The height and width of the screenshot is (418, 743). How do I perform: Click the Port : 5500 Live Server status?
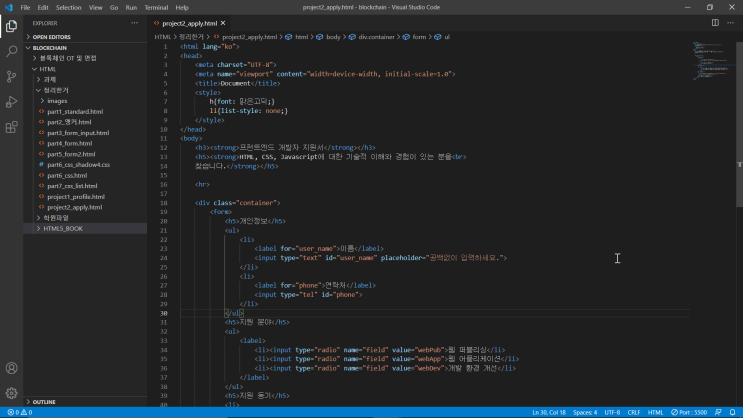point(689,412)
